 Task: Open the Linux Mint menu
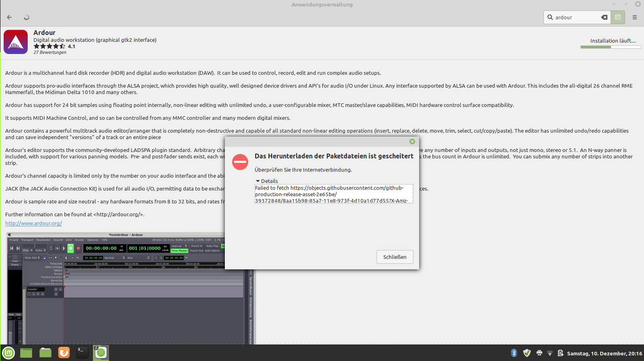point(8,353)
